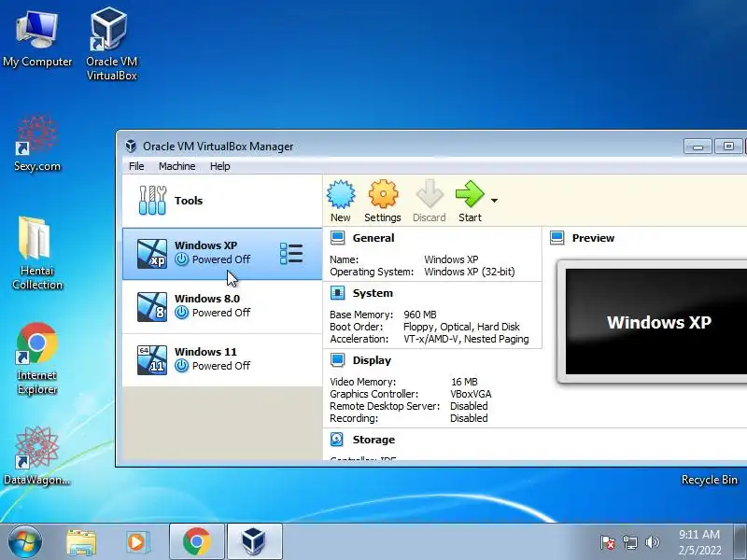Click the Display screen icon
The image size is (747, 560).
(338, 360)
